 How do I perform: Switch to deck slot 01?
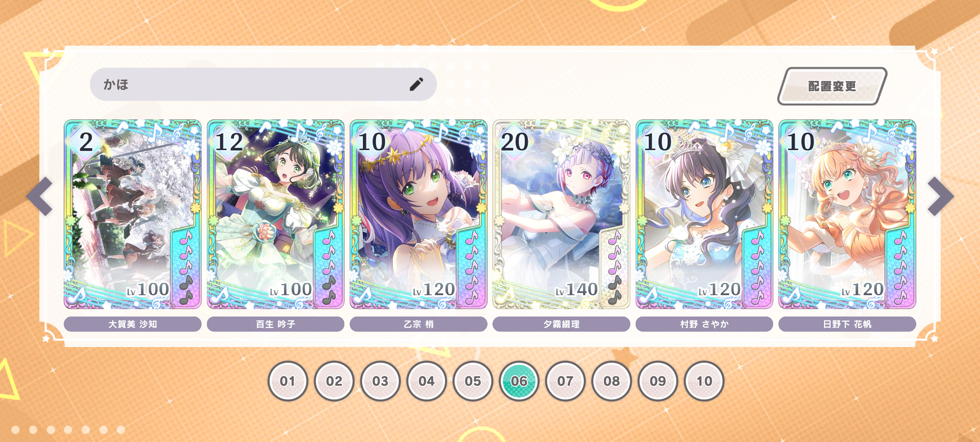[288, 381]
